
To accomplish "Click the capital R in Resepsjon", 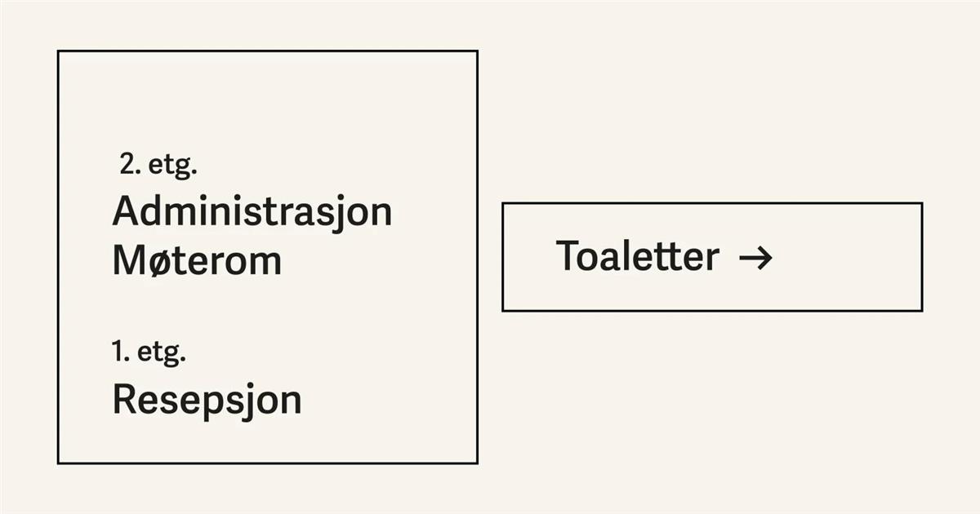I will pos(122,400).
